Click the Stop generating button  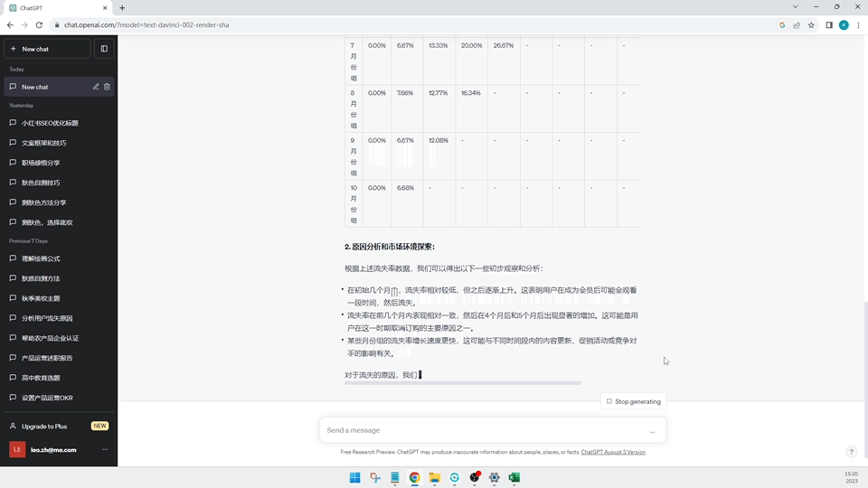[633, 401]
